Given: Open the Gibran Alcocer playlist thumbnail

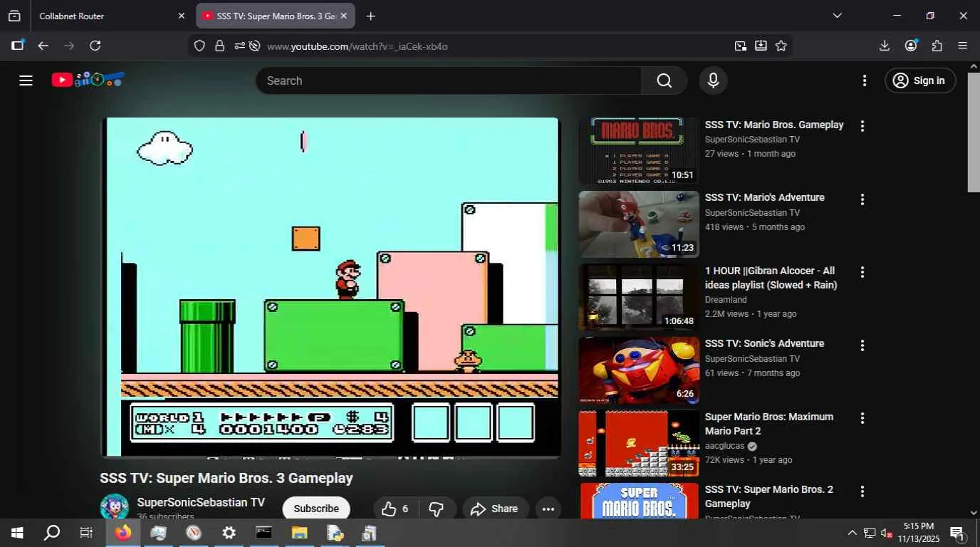Looking at the screenshot, I should click(639, 298).
